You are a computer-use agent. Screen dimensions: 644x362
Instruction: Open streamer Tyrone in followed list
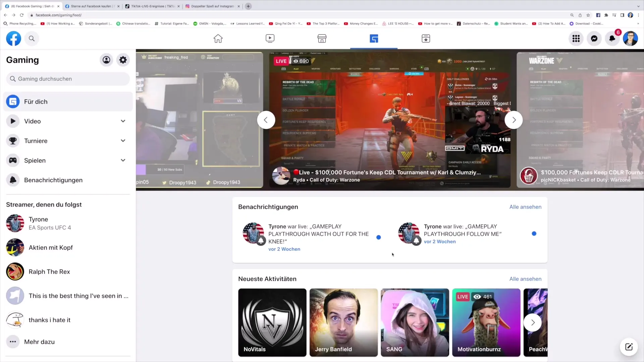point(68,223)
